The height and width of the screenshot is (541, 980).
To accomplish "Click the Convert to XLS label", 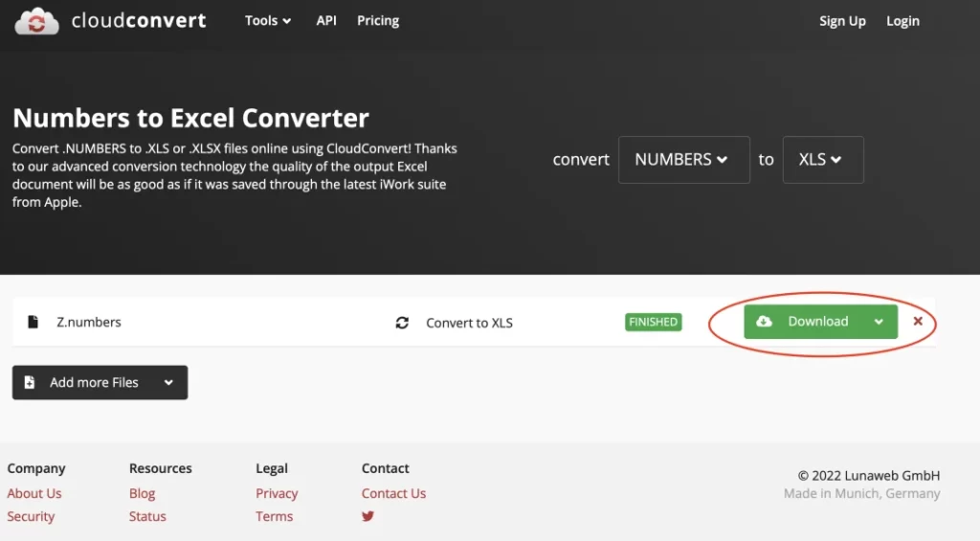I will [x=469, y=323].
